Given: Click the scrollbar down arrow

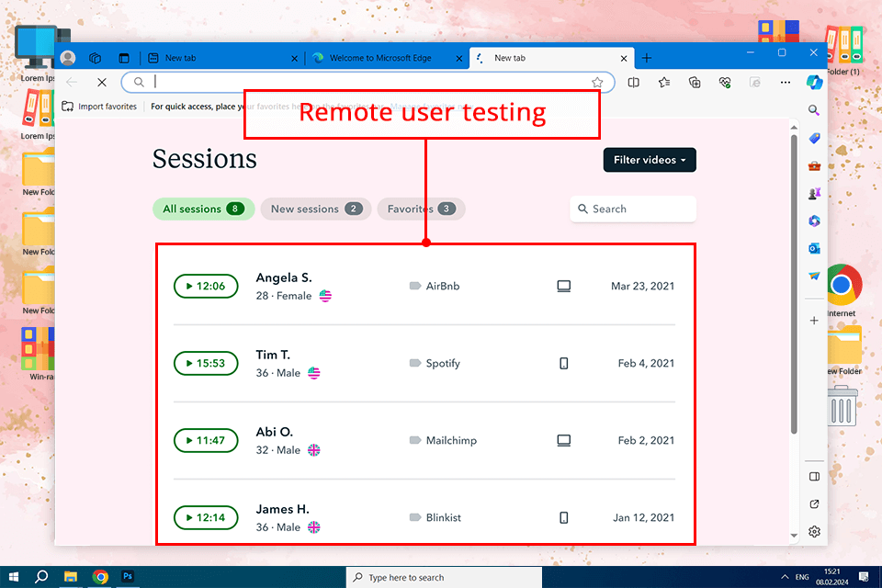Looking at the screenshot, I should (794, 536).
